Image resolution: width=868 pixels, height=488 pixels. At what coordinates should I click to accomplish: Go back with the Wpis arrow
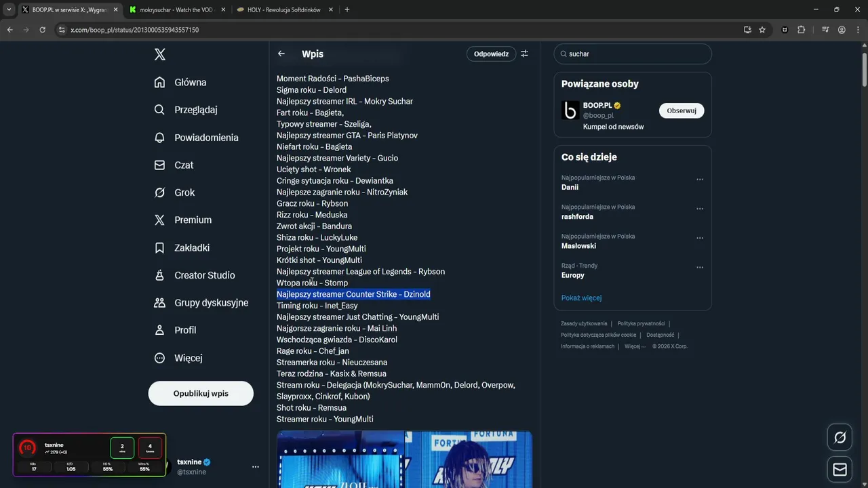(281, 54)
